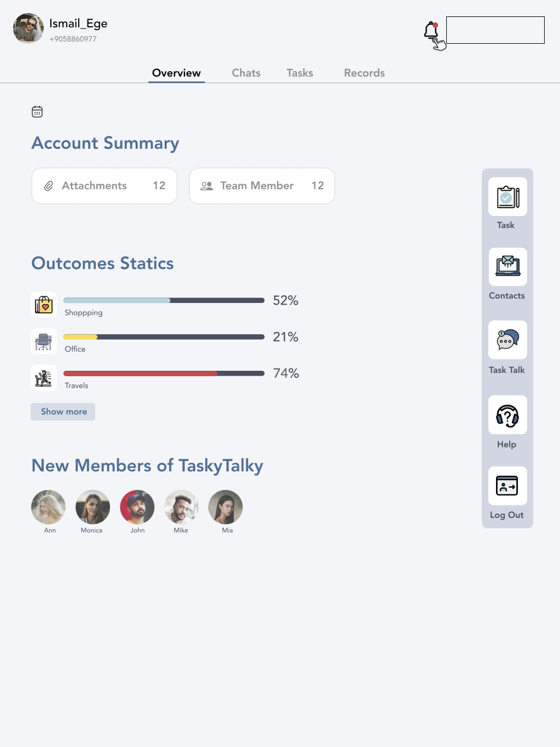This screenshot has height=747, width=560.
Task: Open the Attachments card
Action: (x=104, y=186)
